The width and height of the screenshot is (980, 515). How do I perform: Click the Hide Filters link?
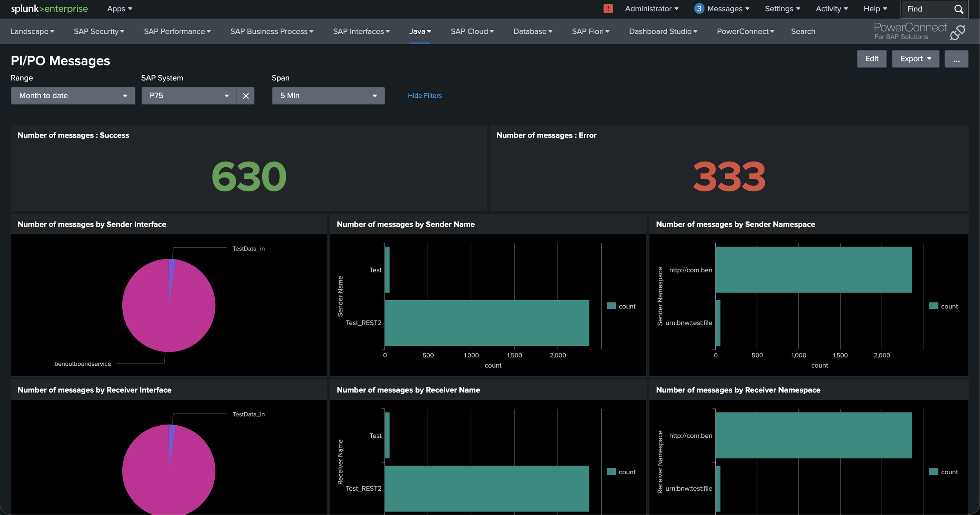(x=425, y=96)
